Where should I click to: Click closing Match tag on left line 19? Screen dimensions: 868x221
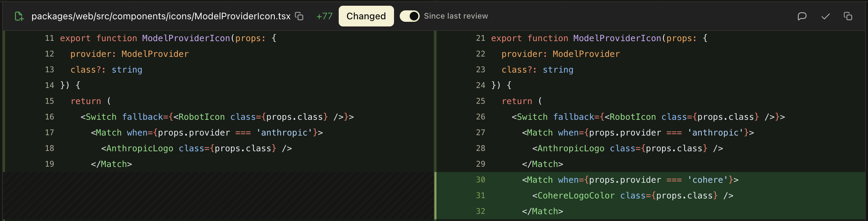click(x=111, y=164)
